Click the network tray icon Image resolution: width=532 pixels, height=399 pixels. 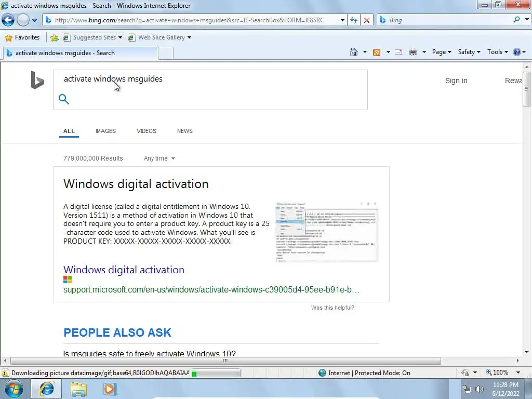pyautogui.click(x=467, y=389)
